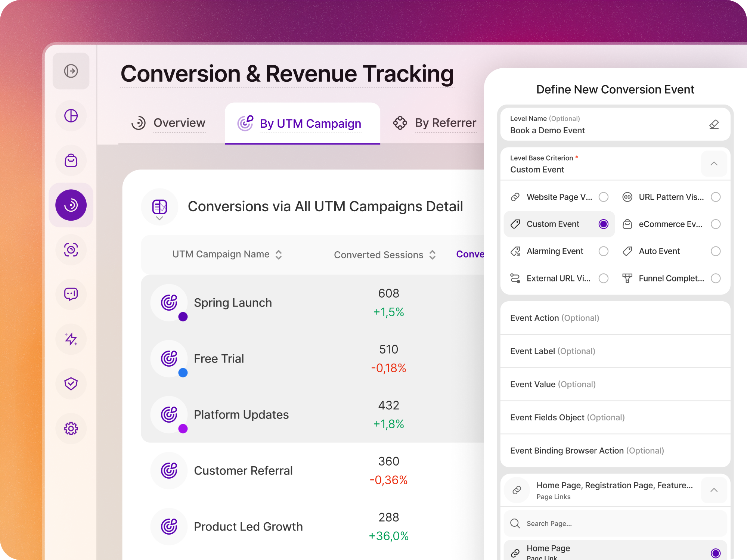Open the chat feedback sidebar icon
747x560 pixels.
pyautogui.click(x=71, y=294)
